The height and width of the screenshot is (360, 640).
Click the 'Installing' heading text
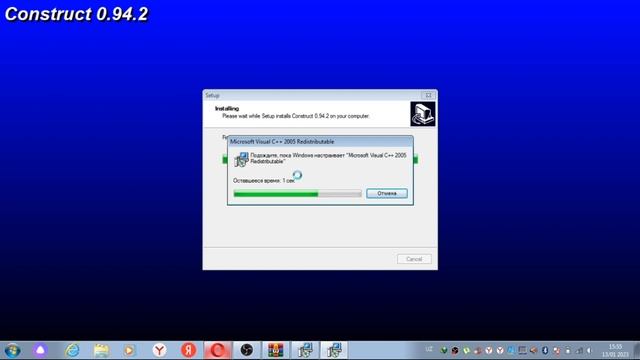[227, 109]
